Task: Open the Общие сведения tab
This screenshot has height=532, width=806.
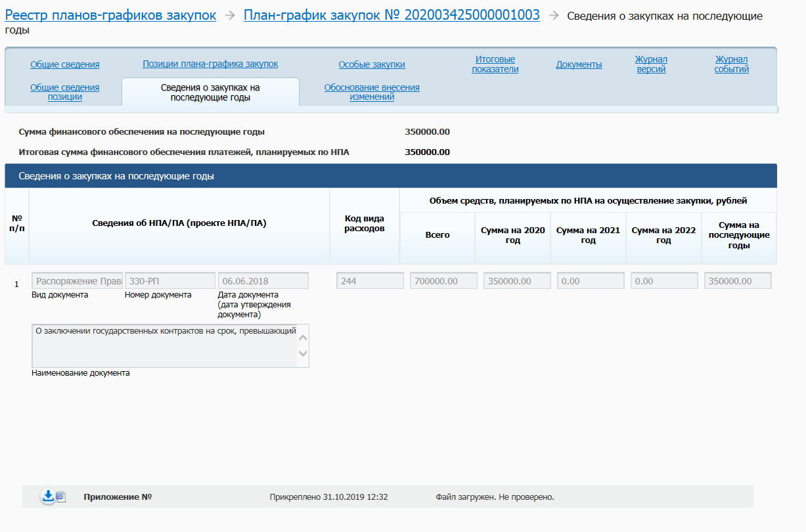Action: click(x=65, y=64)
